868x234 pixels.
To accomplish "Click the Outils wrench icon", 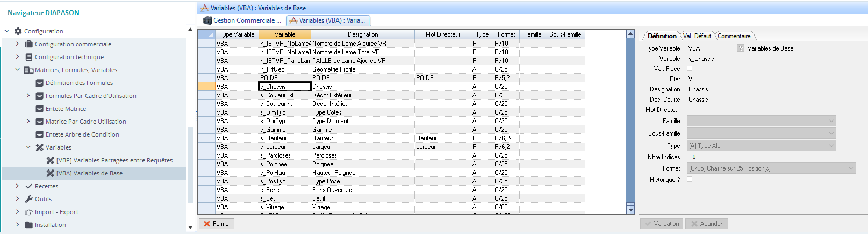I will 29,199.
